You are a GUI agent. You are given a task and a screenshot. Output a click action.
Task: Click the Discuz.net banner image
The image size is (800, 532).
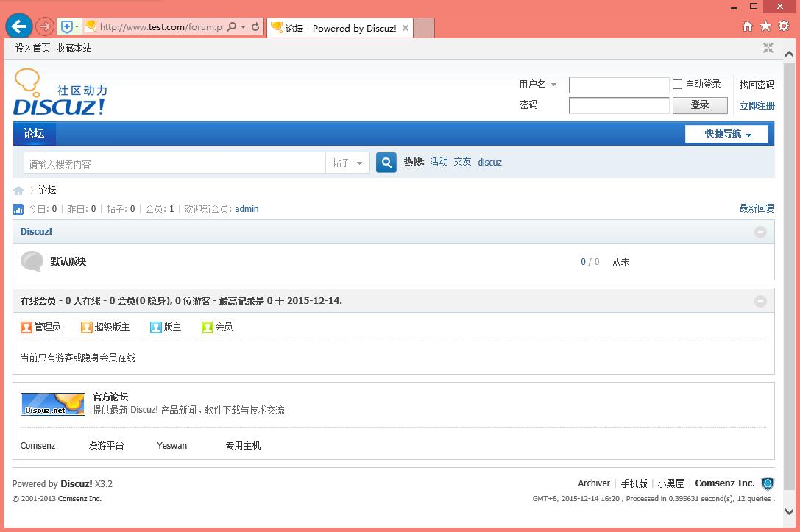(x=52, y=404)
